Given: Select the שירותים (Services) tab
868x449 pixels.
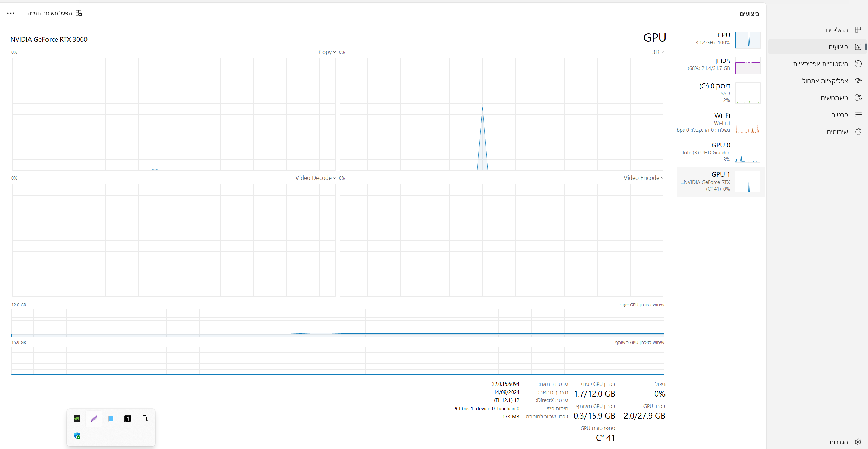Looking at the screenshot, I should coord(817,132).
